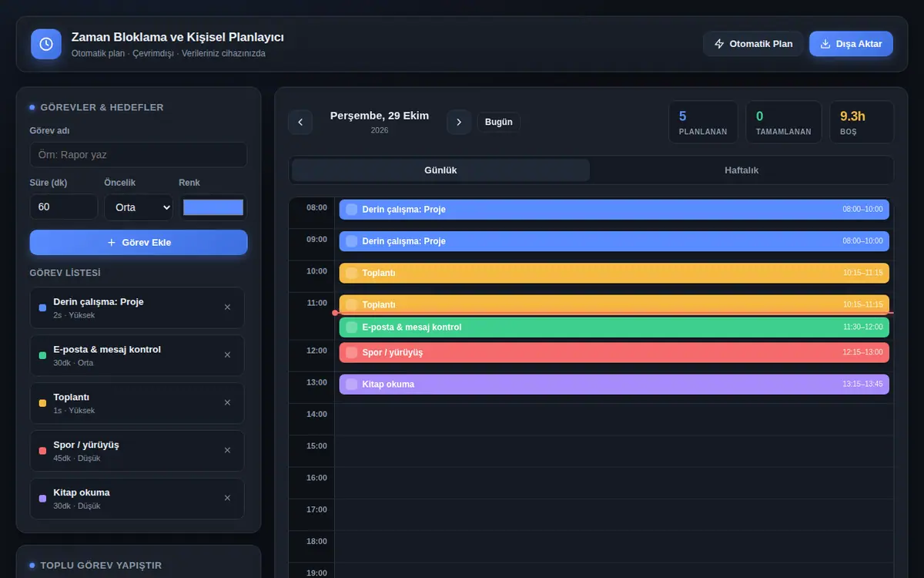924x578 pixels.
Task: Open the Renk color picker swatch
Action: (x=213, y=207)
